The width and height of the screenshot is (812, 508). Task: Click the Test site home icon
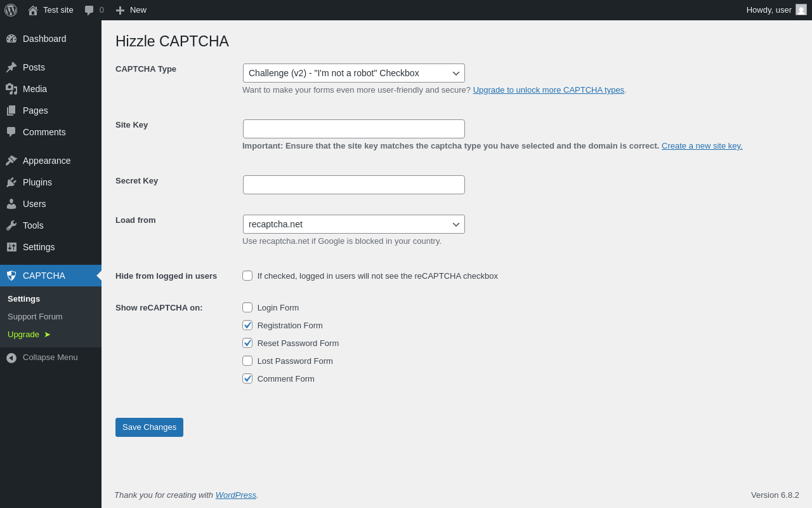[x=33, y=10]
